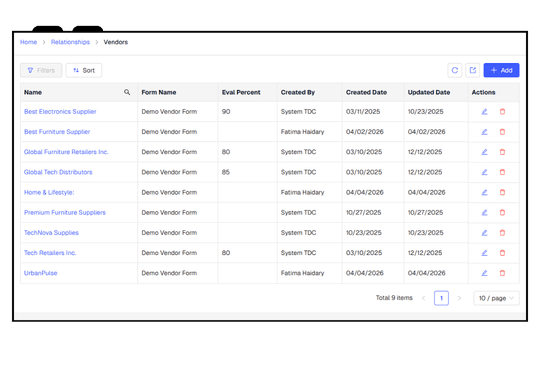Viewport: 540px width, 384px height.
Task: Edit the UrbanPulse row
Action: [x=484, y=273]
